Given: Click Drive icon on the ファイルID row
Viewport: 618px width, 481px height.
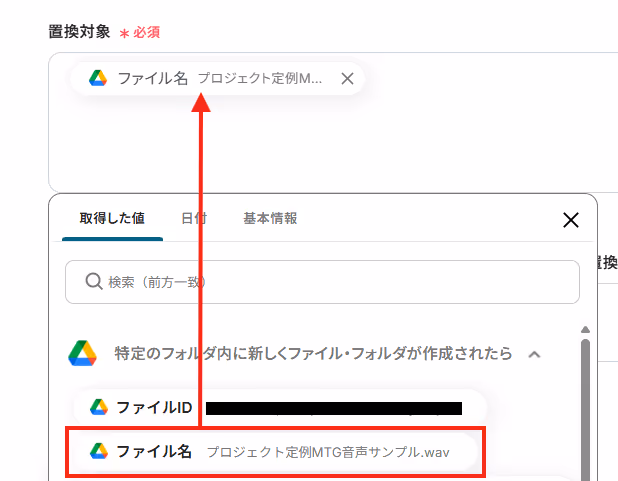Looking at the screenshot, I should [x=99, y=407].
